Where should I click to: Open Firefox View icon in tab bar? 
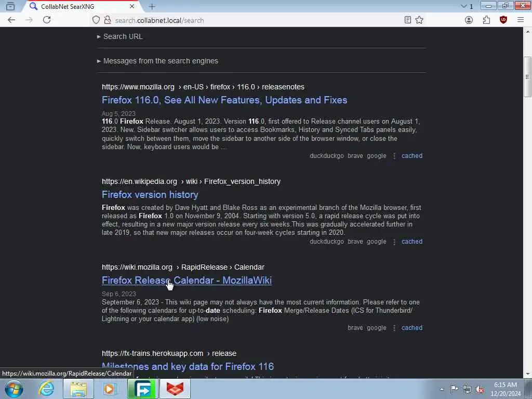pyautogui.click(x=10, y=6)
